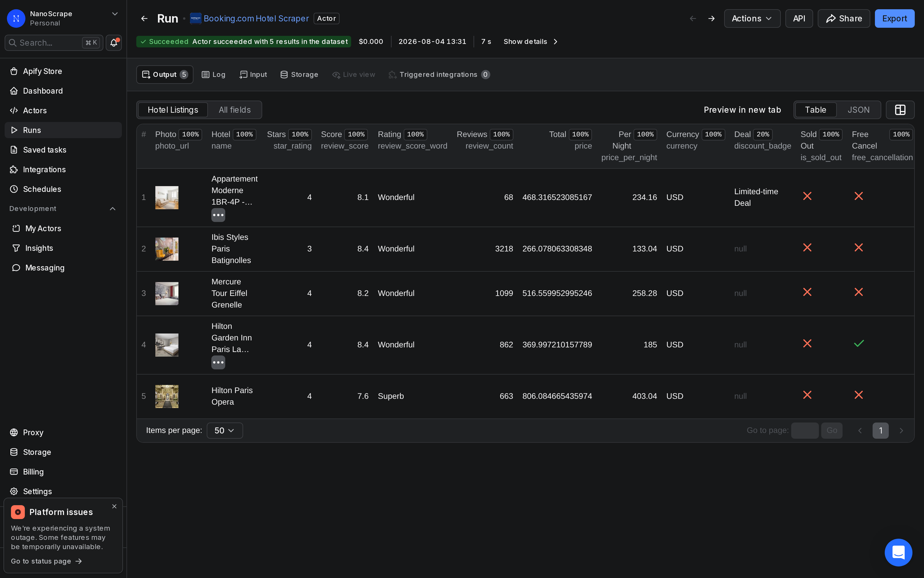This screenshot has height=578, width=924.
Task: Switch to the Output tab
Action: [x=165, y=75]
